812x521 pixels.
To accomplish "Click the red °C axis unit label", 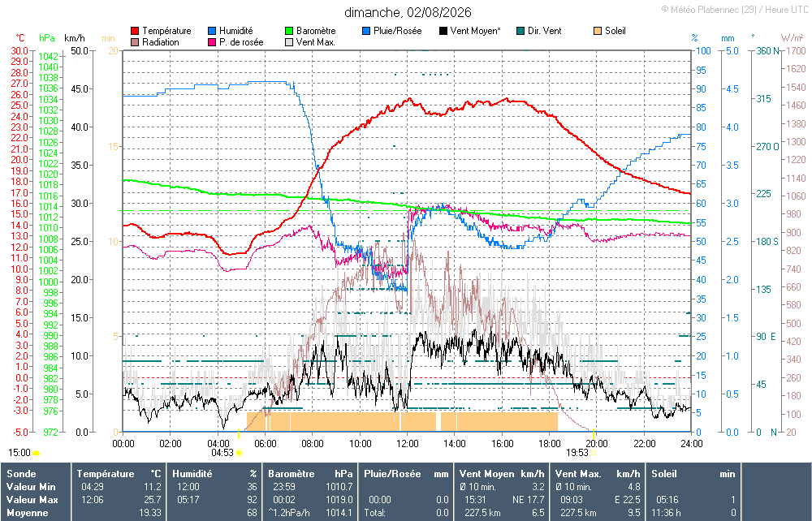I will point(20,38).
